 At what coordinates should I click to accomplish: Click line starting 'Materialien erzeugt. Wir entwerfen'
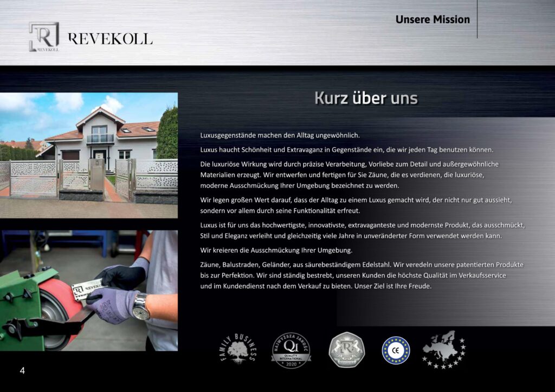342,175
